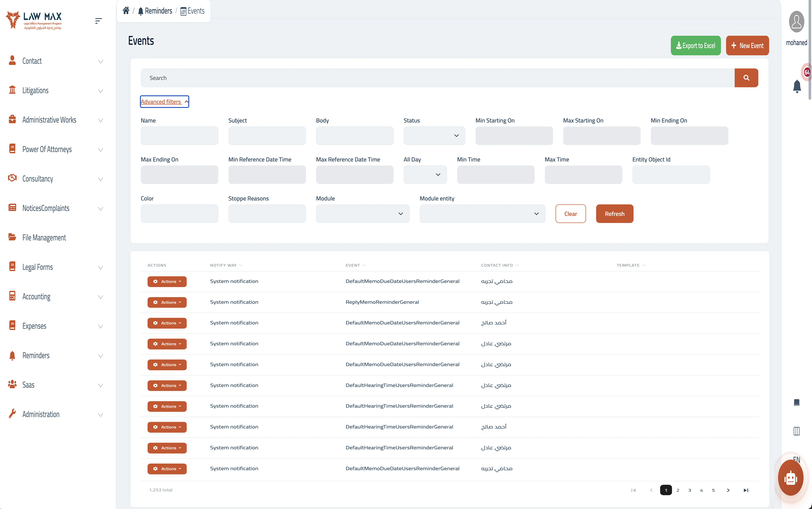Go to the next page arrow

coord(728,490)
